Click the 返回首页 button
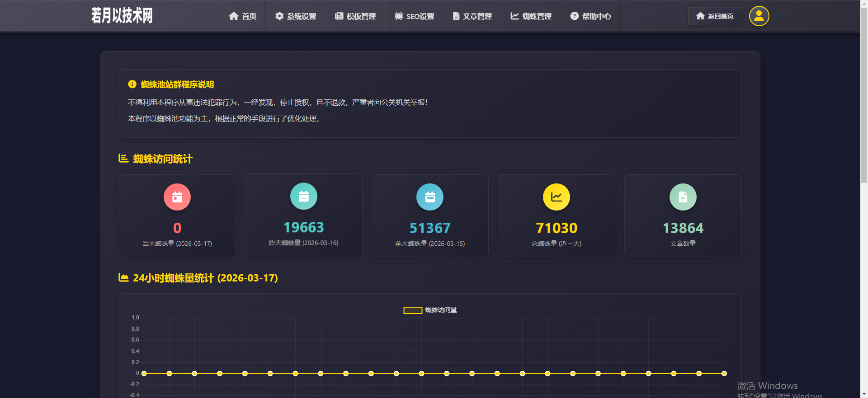This screenshot has height=398, width=868. [x=715, y=16]
